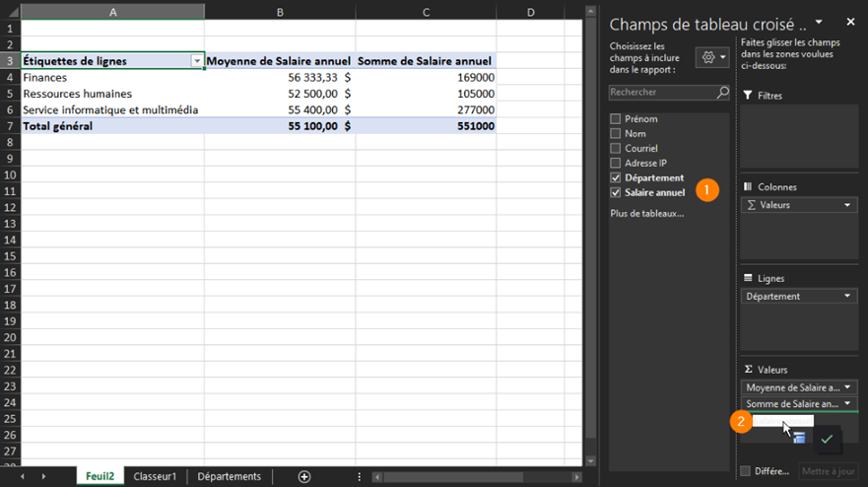Screen dimensions: 868x487
Task: Check the Prénom field checkbox
Action: (616, 119)
